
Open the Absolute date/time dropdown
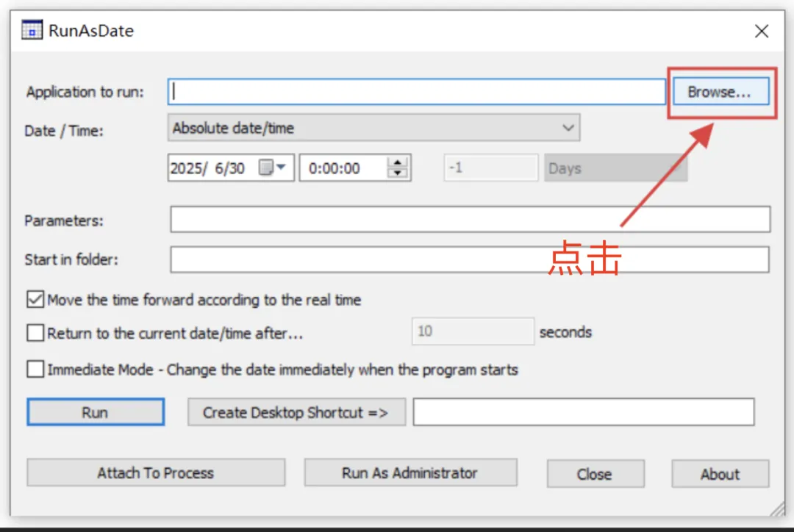point(373,128)
